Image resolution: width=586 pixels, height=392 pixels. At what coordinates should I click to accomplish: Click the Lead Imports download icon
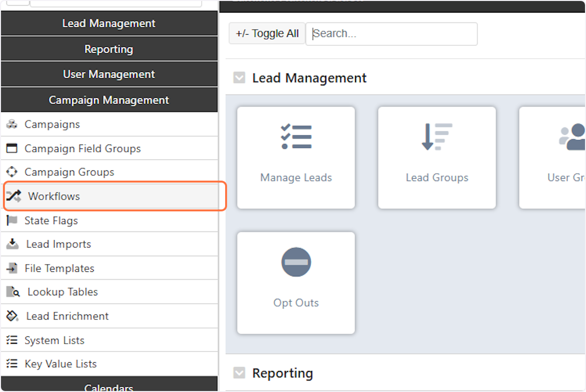pos(13,244)
